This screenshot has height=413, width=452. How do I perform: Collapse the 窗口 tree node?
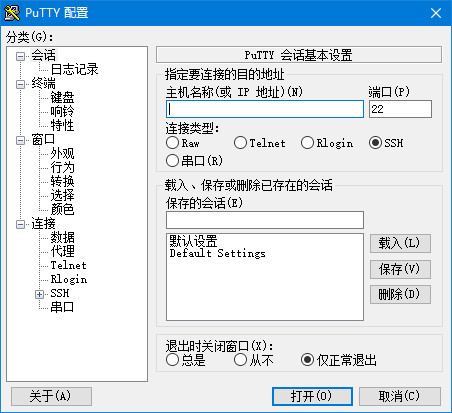(x=20, y=140)
